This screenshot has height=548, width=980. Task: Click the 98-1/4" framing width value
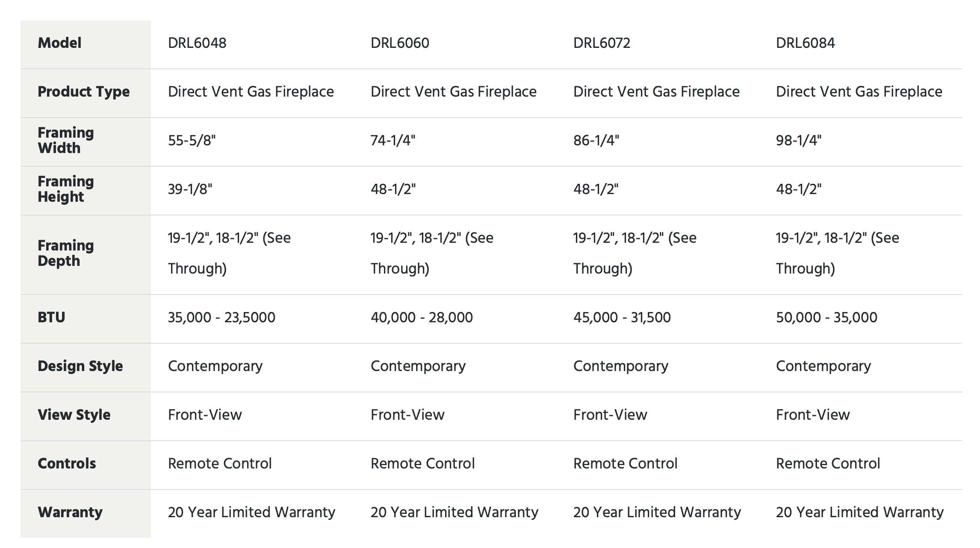799,140
